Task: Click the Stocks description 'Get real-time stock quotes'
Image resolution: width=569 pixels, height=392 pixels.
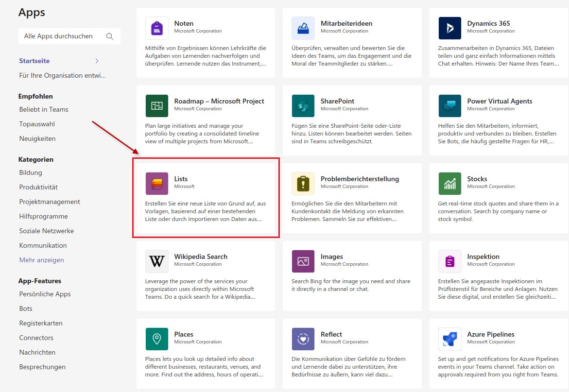Action: pyautogui.click(x=498, y=211)
